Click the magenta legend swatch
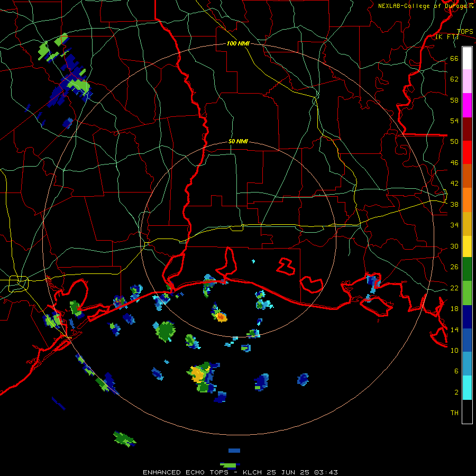Viewport: 476px width, 476px height. coord(467,105)
